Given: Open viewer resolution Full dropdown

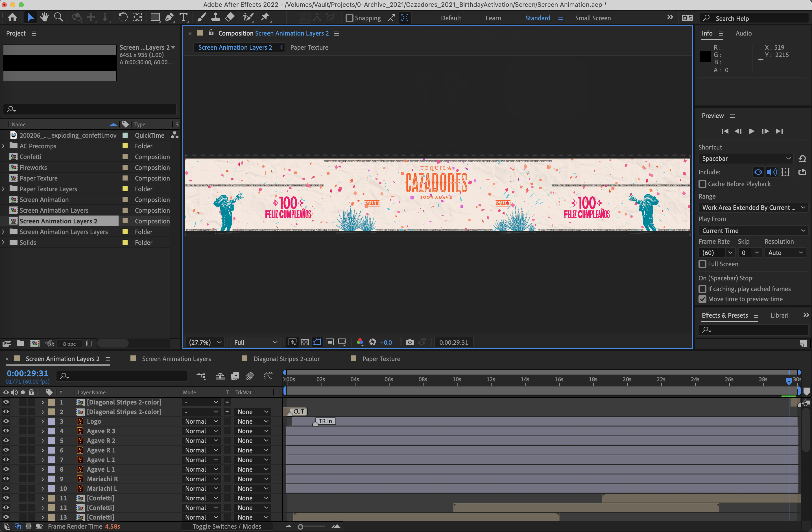Looking at the screenshot, I should 255,342.
